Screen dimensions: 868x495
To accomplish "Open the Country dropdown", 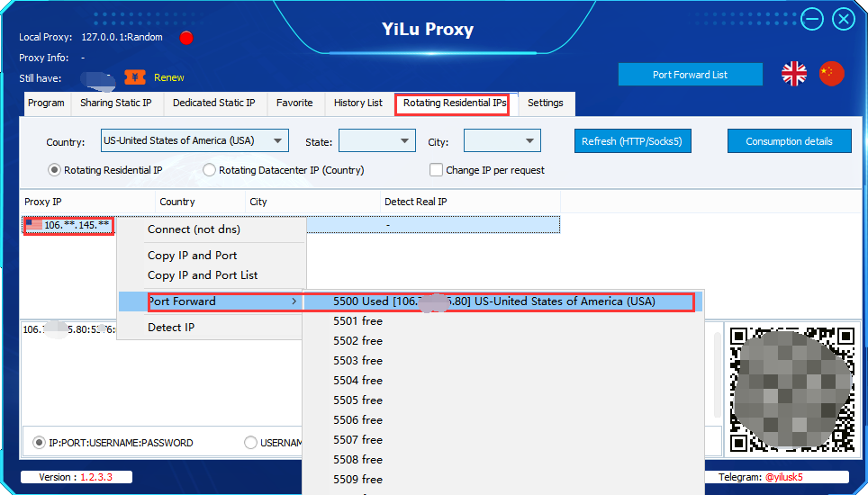I will pyautogui.click(x=194, y=140).
